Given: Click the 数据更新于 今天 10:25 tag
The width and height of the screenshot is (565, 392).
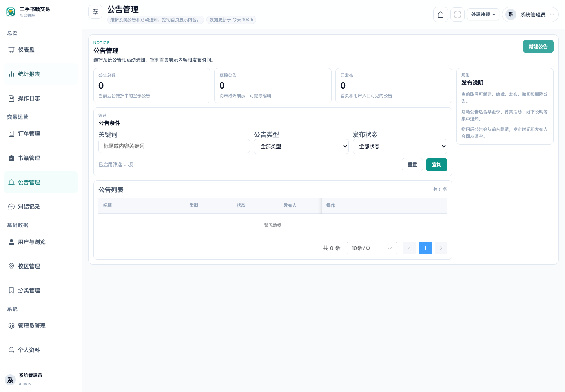Looking at the screenshot, I should point(231,20).
